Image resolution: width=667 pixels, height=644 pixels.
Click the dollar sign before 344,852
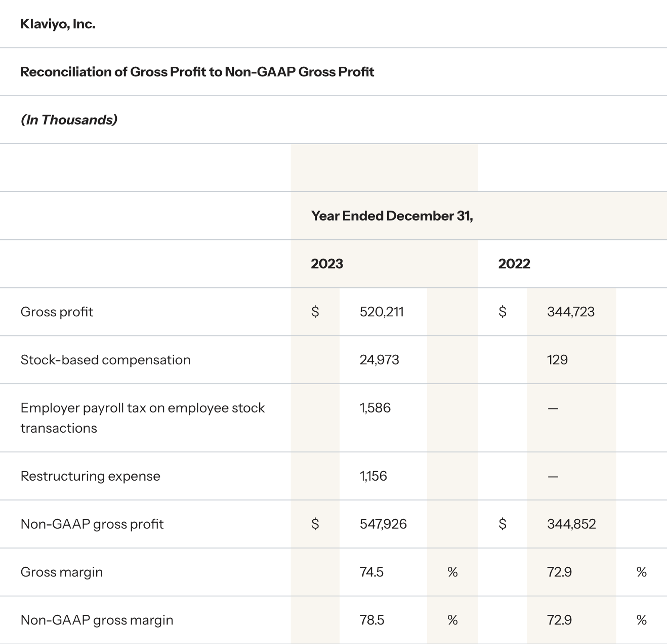502,524
